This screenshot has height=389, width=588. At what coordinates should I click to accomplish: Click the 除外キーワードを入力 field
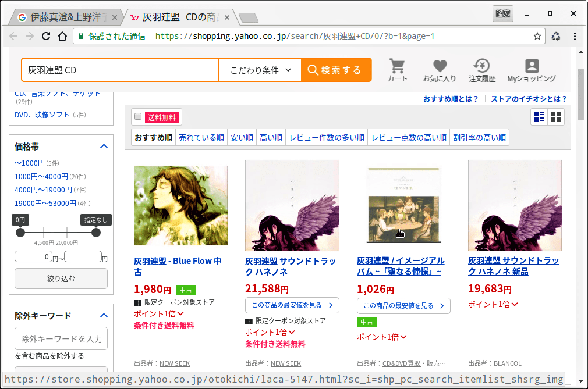(x=61, y=339)
